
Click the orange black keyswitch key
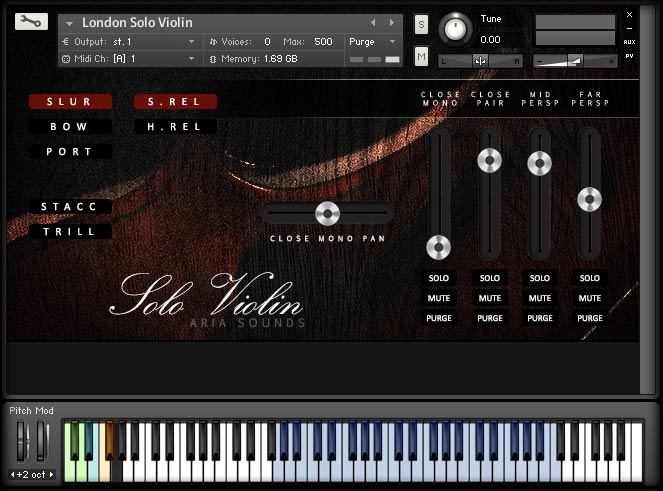[x=110, y=440]
